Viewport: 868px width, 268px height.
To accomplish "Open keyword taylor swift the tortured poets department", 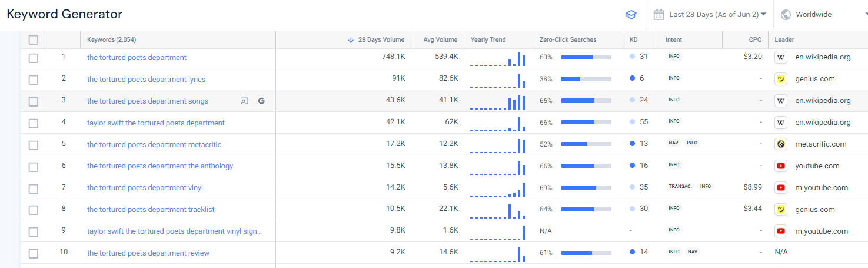I will [156, 123].
